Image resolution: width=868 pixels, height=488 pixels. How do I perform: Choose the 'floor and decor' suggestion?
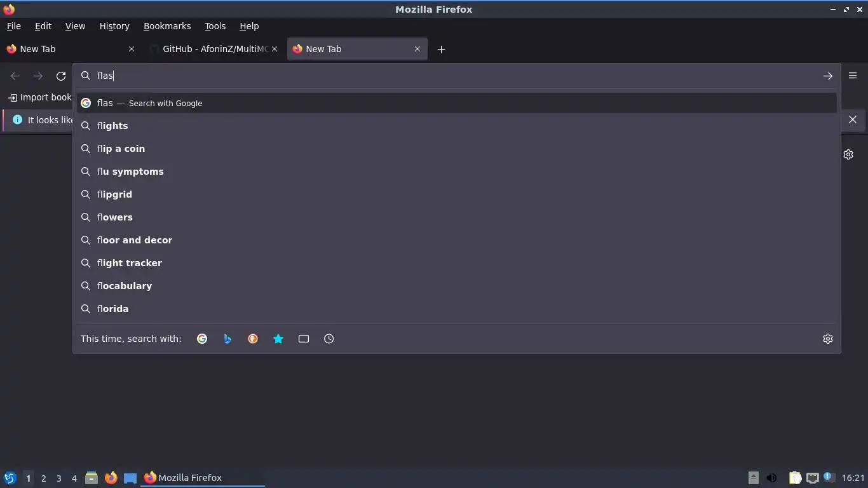[456, 240]
